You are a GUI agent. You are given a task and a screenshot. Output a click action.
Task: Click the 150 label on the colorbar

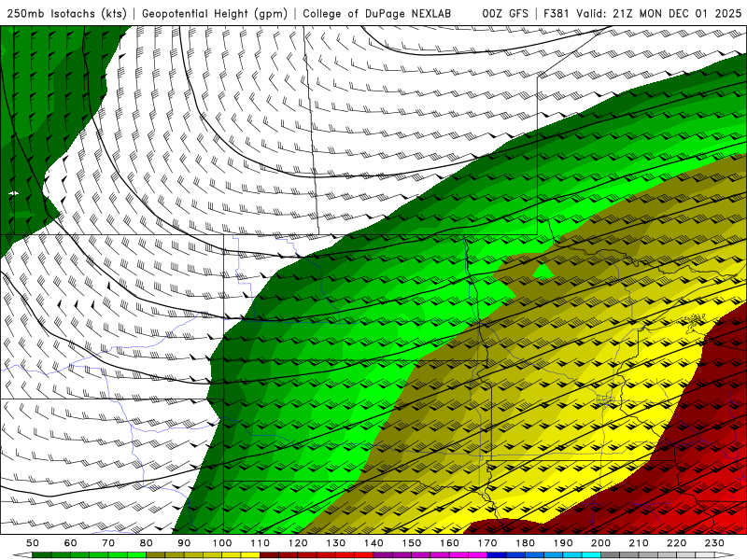[412, 543]
